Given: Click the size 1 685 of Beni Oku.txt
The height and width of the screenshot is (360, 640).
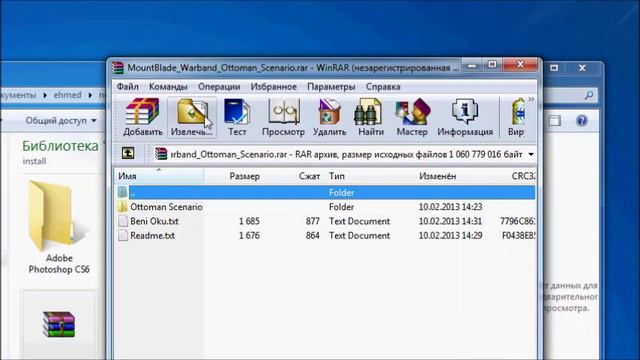Looking at the screenshot, I should click(249, 221).
